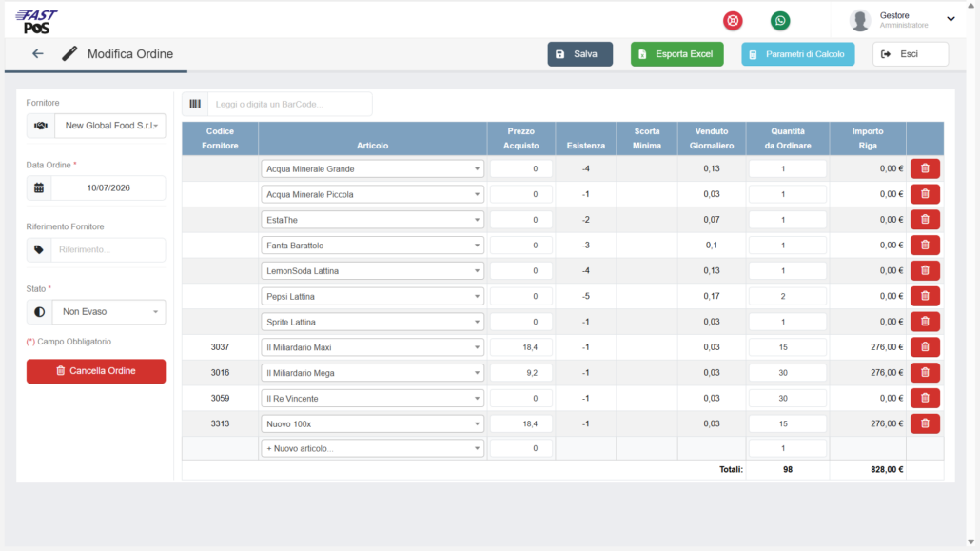
Task: Click the total amount 828,00 €
Action: [x=887, y=470]
